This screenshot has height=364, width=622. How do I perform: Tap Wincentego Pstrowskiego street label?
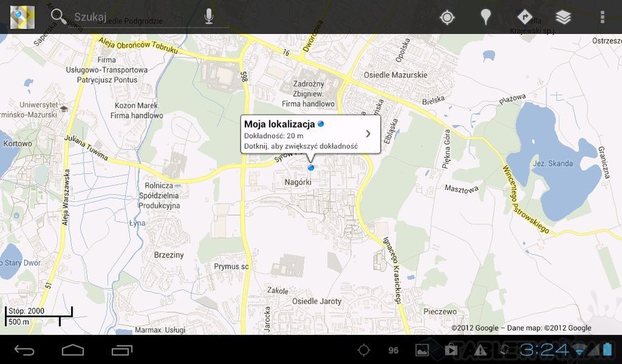[525, 200]
